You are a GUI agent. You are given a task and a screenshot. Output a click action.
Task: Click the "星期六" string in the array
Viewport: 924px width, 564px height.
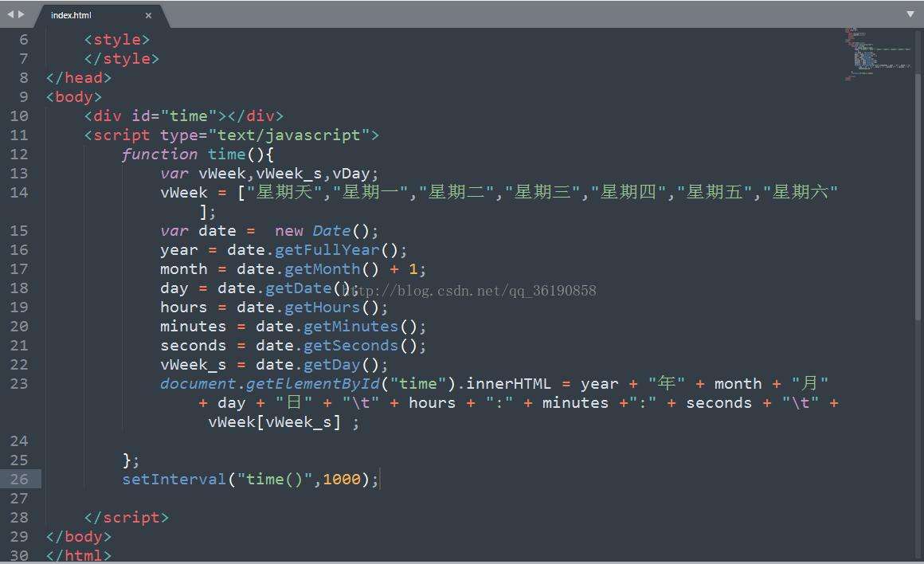tap(801, 192)
